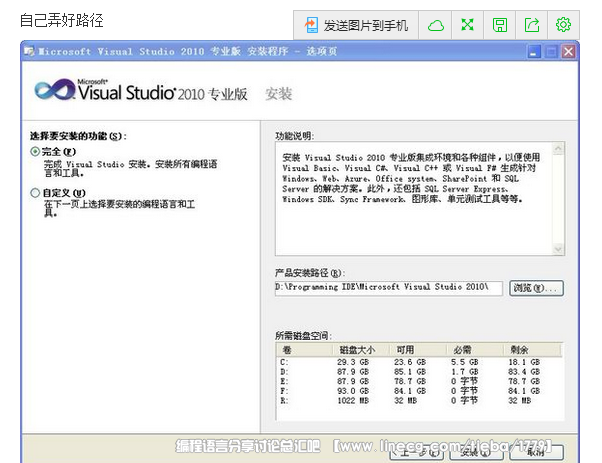Click the green fullscreen expand arrows icon

coord(467,25)
